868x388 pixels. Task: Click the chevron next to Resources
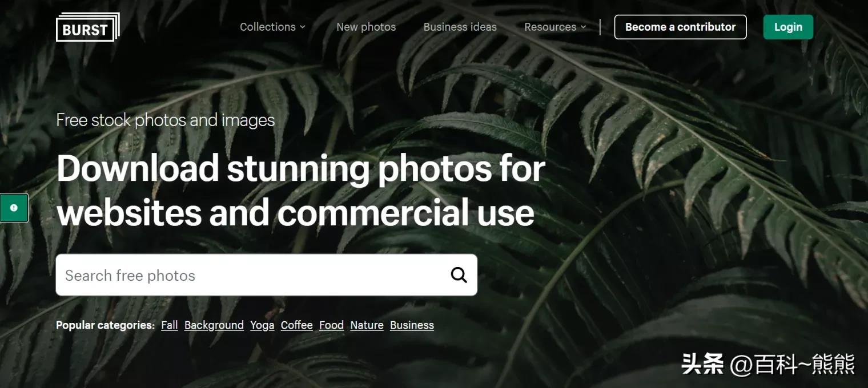point(583,27)
